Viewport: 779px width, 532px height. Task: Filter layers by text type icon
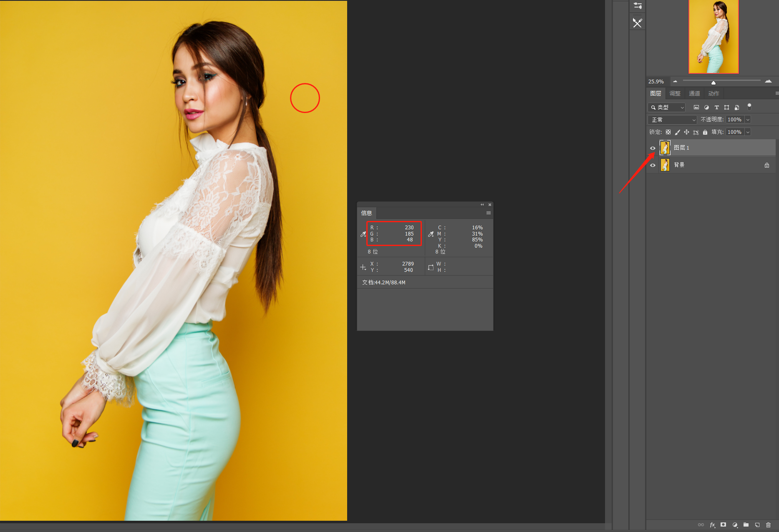pyautogui.click(x=716, y=108)
